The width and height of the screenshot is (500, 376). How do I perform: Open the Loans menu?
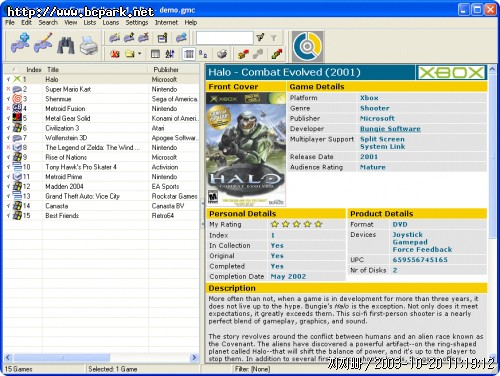111,22
